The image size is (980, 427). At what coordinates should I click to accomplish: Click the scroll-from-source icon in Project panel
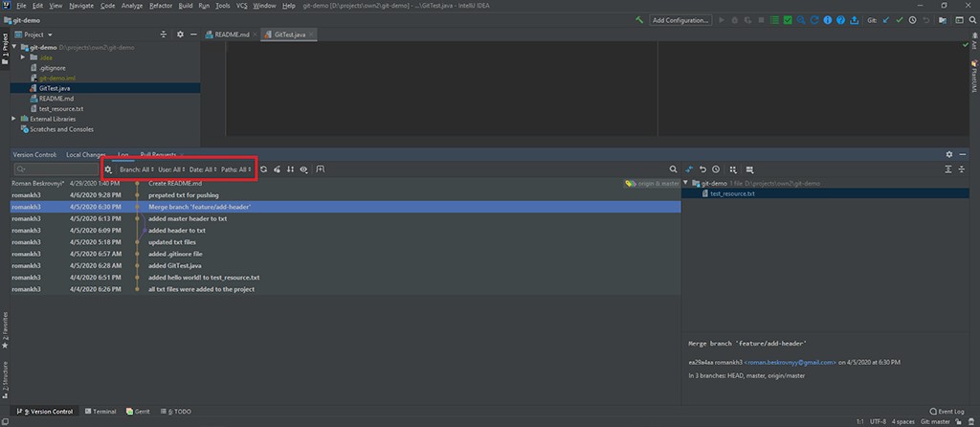[x=164, y=34]
